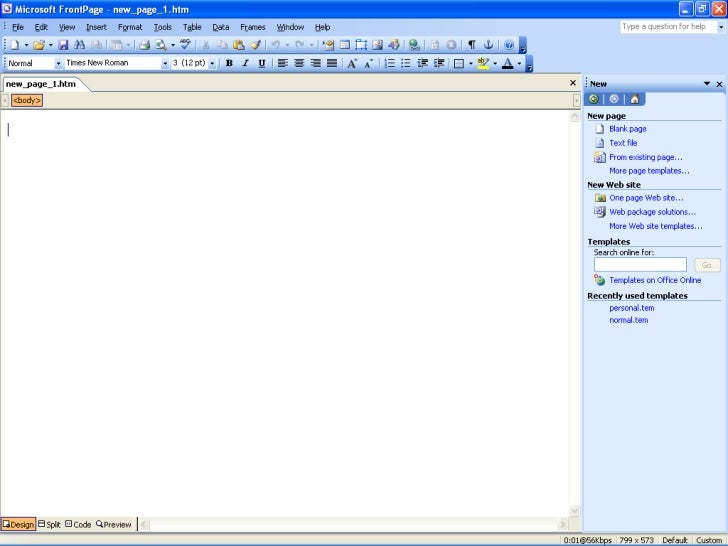The image size is (728, 546).
Task: Click the Insert Layer icon
Action: point(361,45)
